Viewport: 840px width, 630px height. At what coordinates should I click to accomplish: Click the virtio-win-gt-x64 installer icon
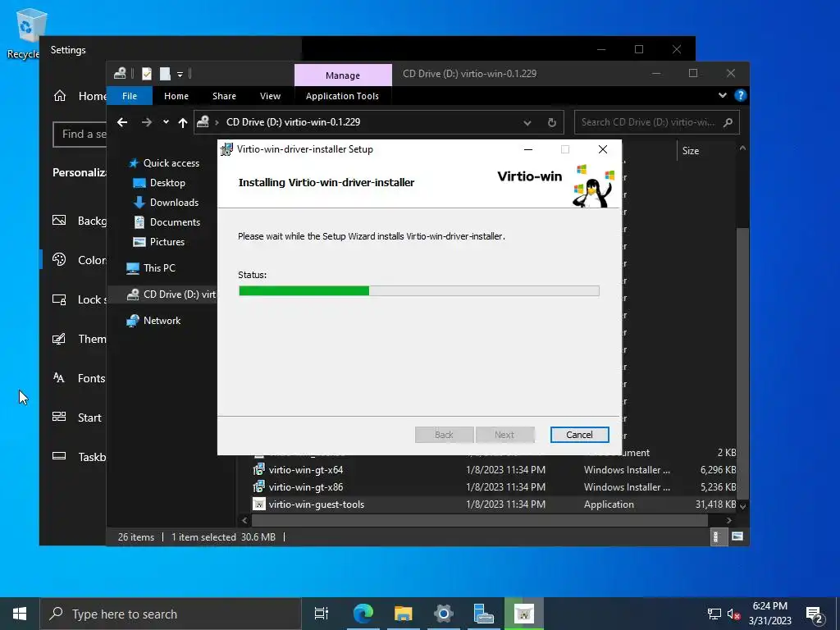258,470
